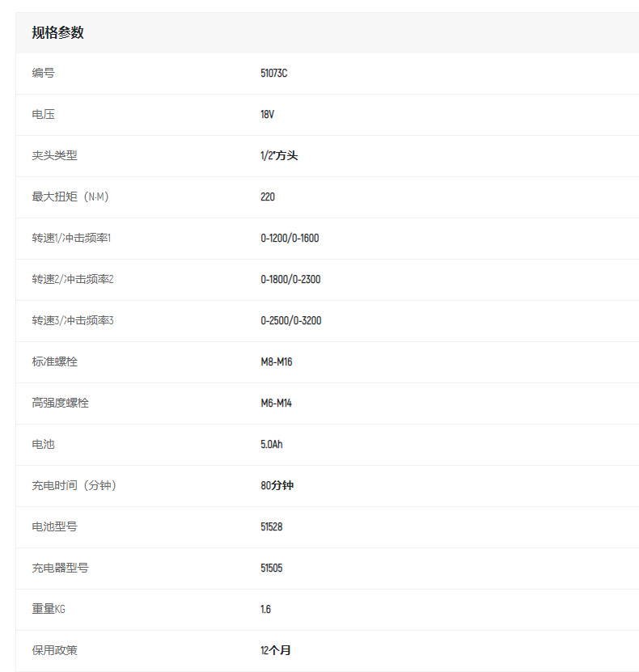Click the 规格参数 section header
The image size is (639, 672).
(58, 32)
